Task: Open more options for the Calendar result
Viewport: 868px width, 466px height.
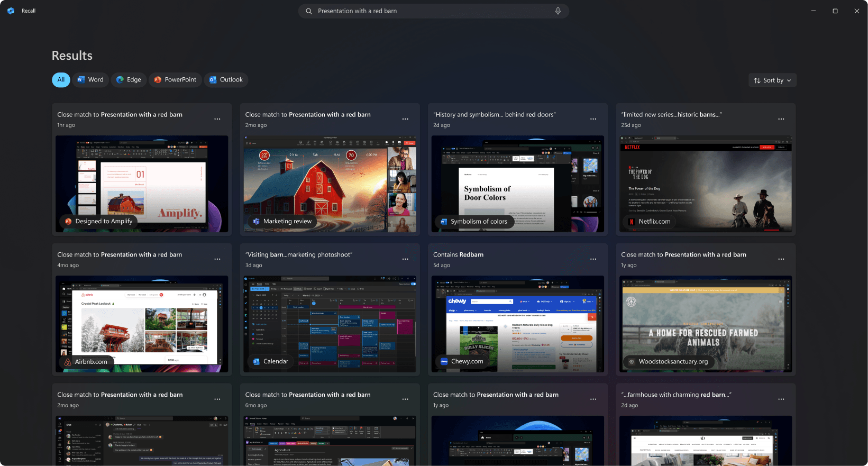Action: coord(405,259)
